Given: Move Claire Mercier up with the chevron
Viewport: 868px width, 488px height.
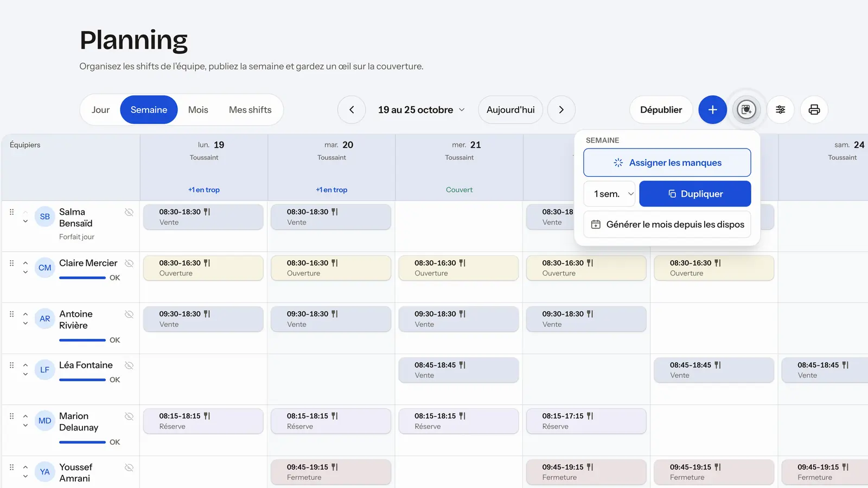Looking at the screenshot, I should [25, 263].
